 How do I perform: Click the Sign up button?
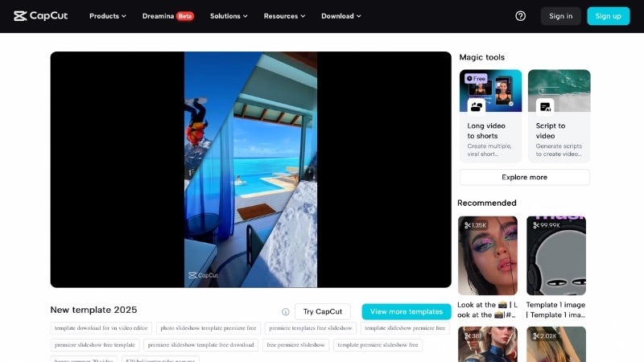tap(609, 16)
